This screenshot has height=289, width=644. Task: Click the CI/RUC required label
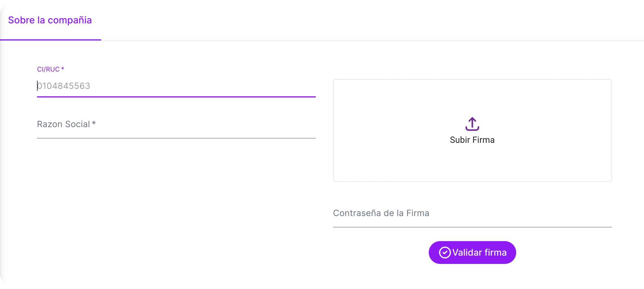point(50,69)
